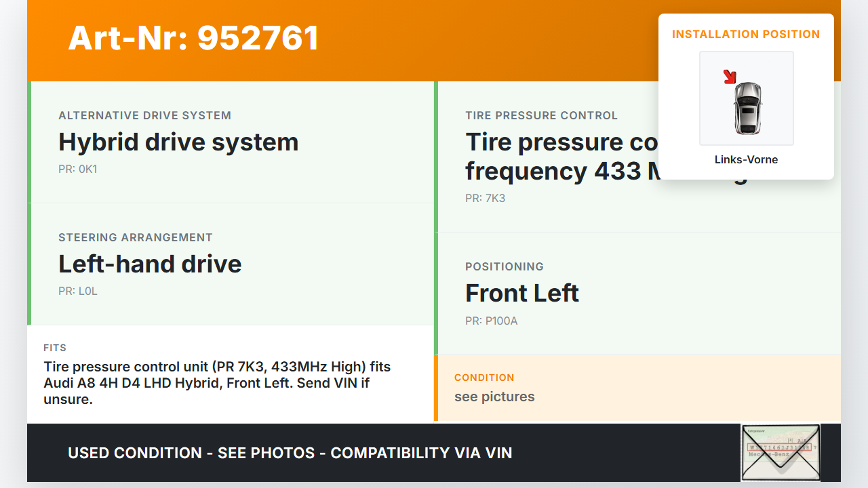Click the PR: 0K1 code
Screen dimensions: 868x488
pyautogui.click(x=78, y=169)
